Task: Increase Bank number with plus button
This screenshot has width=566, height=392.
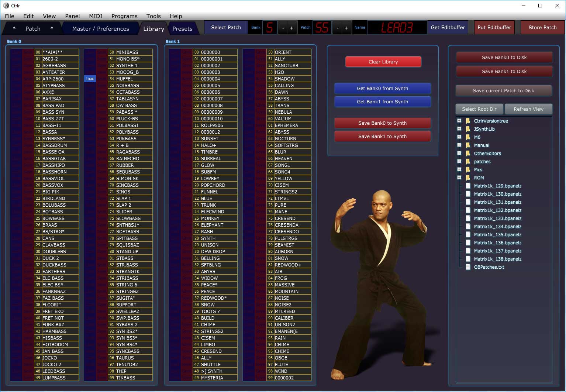Action: (x=291, y=28)
